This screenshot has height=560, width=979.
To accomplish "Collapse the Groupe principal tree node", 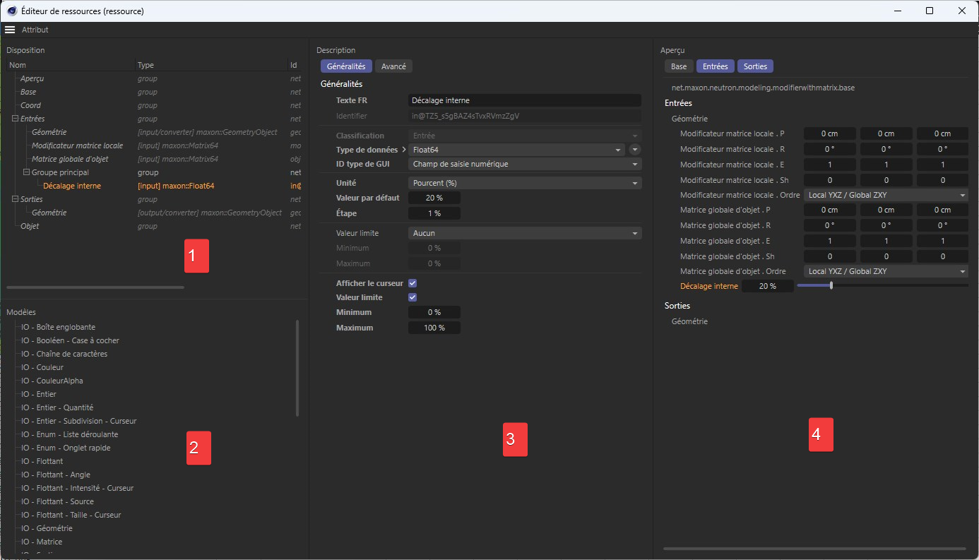I will click(x=26, y=172).
